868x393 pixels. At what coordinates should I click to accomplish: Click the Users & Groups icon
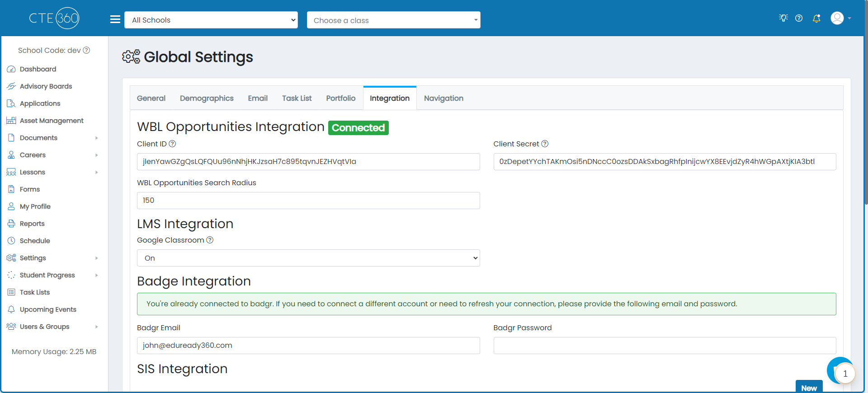click(x=11, y=327)
